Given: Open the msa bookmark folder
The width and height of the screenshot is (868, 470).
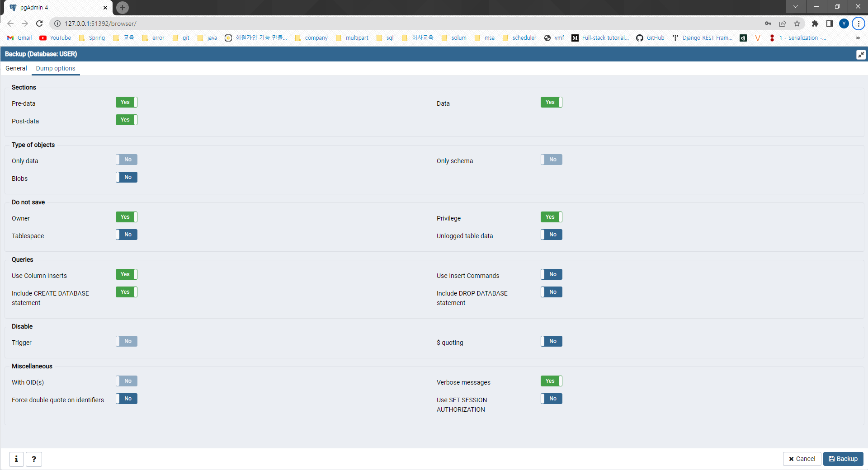Looking at the screenshot, I should pyautogui.click(x=485, y=38).
